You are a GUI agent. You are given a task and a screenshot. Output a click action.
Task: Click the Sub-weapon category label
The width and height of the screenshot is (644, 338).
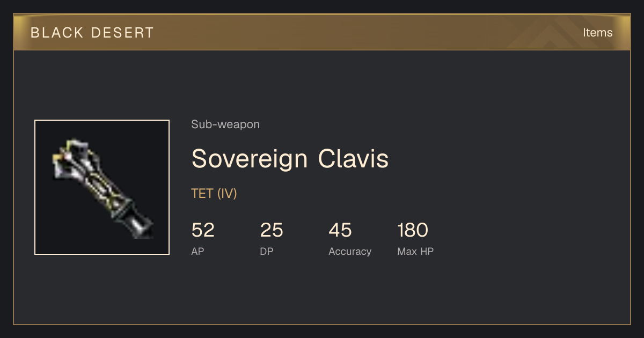225,124
